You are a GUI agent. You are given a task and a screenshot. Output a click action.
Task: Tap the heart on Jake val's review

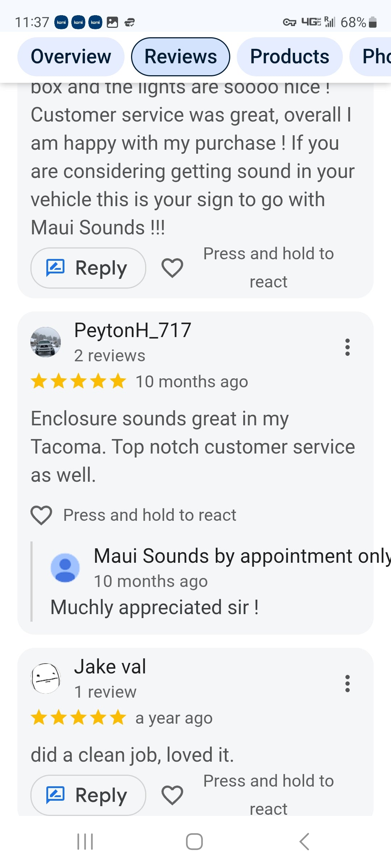(x=172, y=795)
